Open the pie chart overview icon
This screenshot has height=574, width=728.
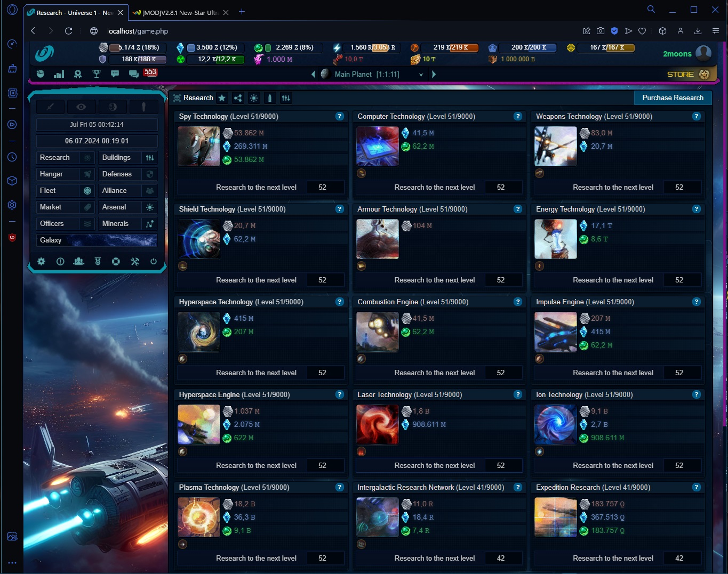click(x=41, y=74)
